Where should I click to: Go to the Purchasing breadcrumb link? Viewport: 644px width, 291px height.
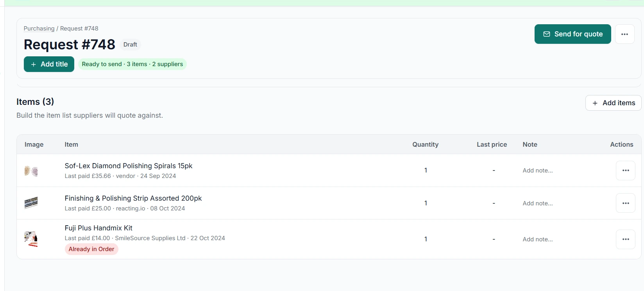[39, 29]
